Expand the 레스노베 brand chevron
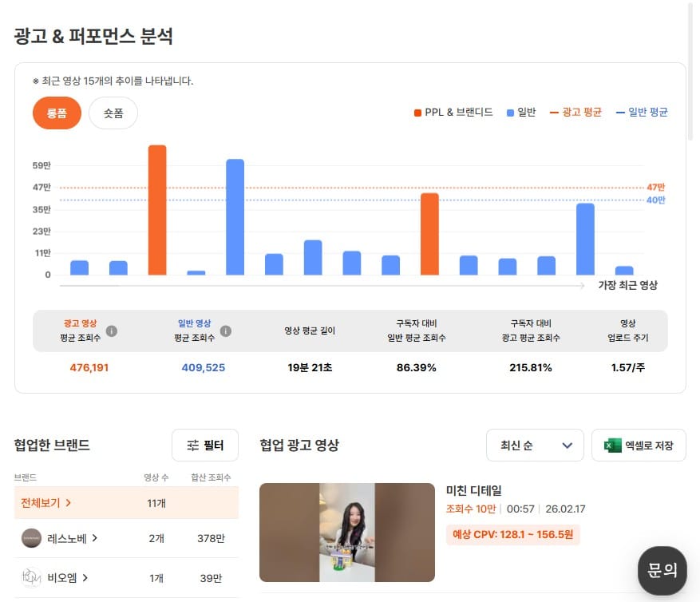The image size is (700, 602). coord(95,538)
